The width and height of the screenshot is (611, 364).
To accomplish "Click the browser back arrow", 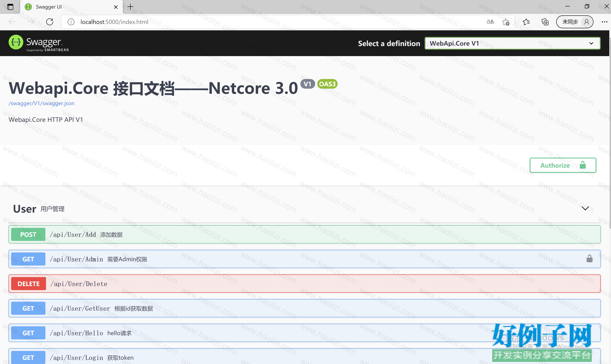I will 12,22.
